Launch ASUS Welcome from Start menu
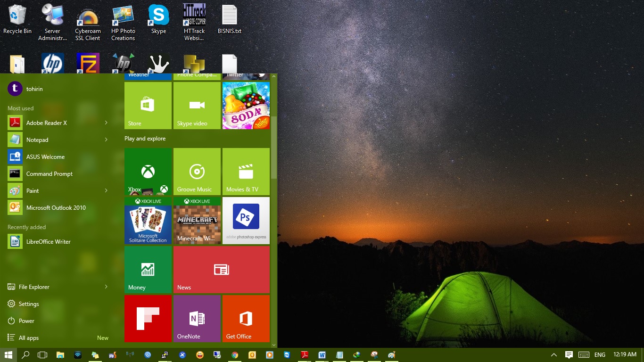This screenshot has width=644, height=362. (59, 157)
